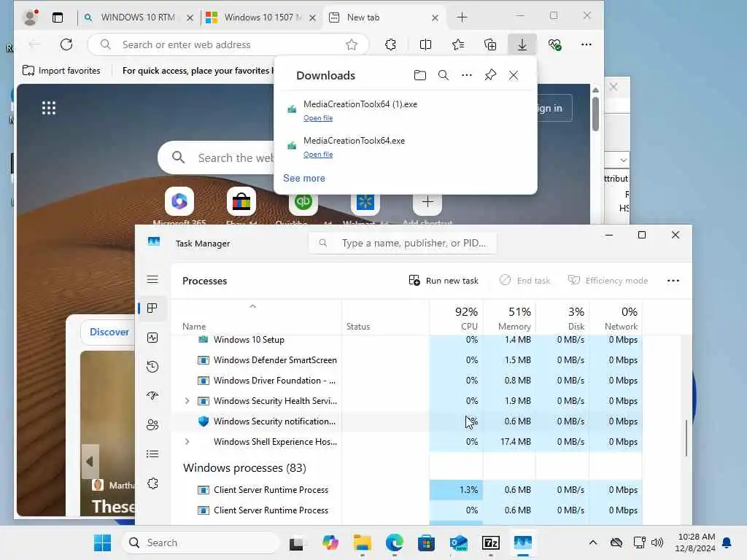Sort processes by CPU column
The width and height of the screenshot is (747, 560).
(456, 318)
